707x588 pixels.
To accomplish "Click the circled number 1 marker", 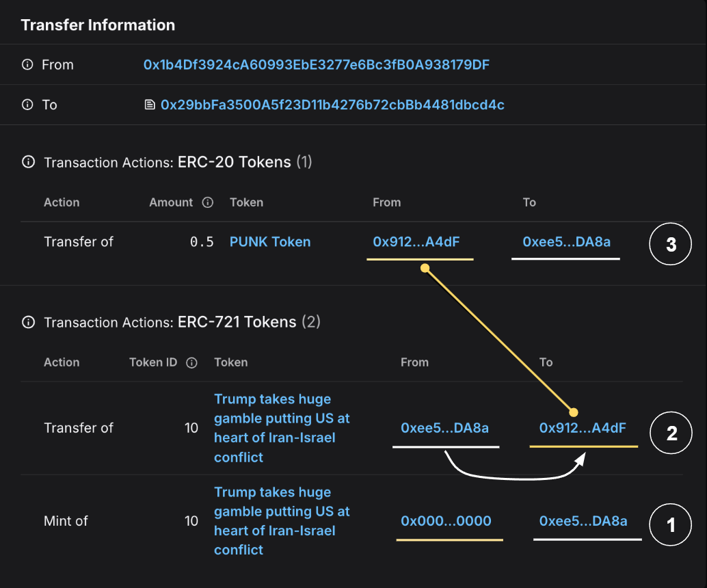I will 671,525.
